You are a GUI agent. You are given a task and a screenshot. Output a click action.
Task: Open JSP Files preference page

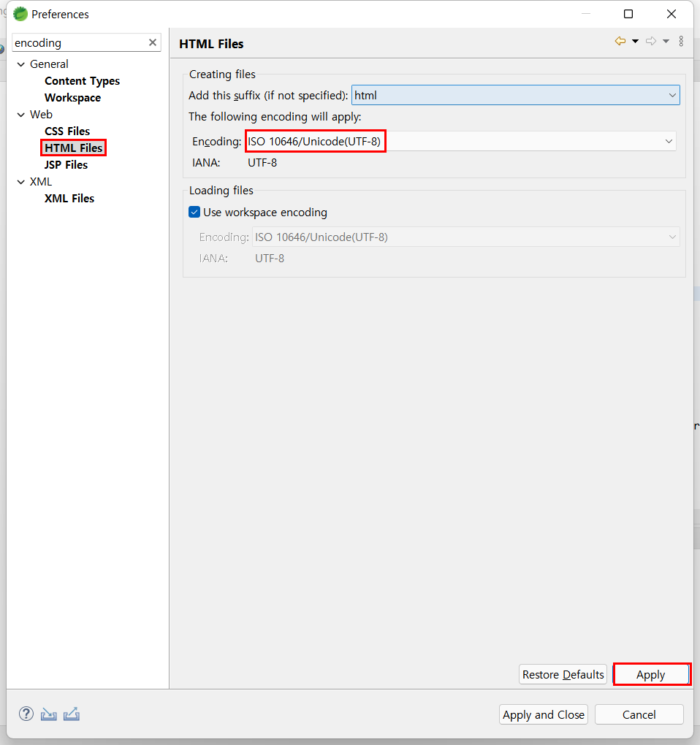[x=66, y=165]
